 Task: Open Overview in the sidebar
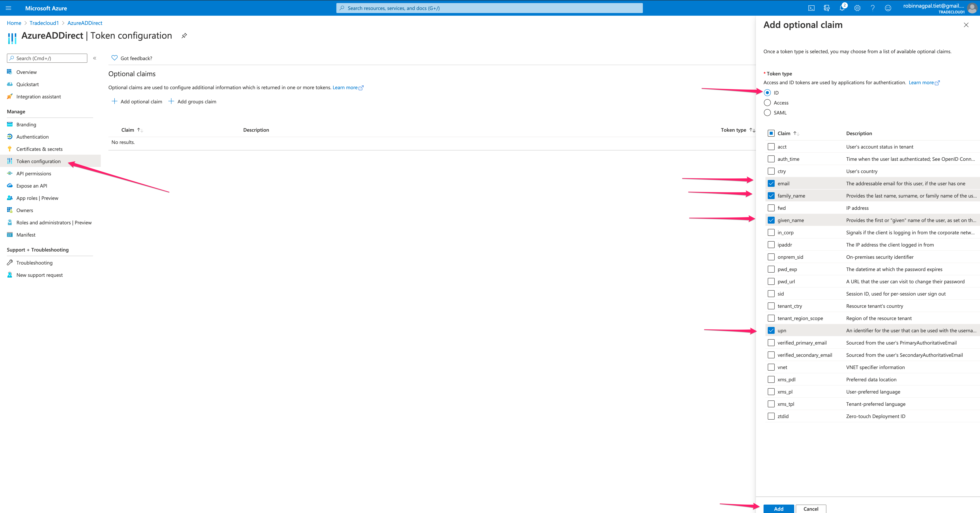(27, 72)
